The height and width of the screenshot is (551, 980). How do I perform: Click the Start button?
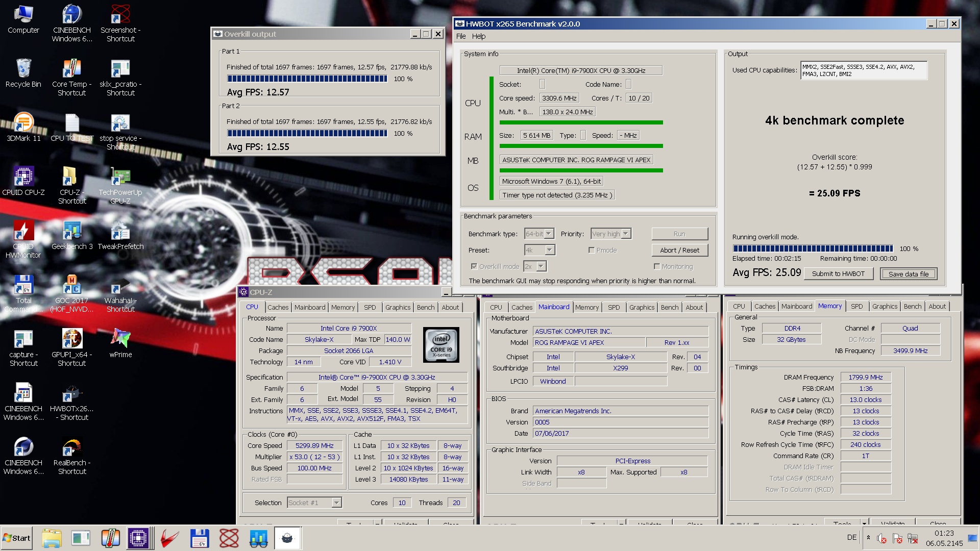[x=17, y=538]
